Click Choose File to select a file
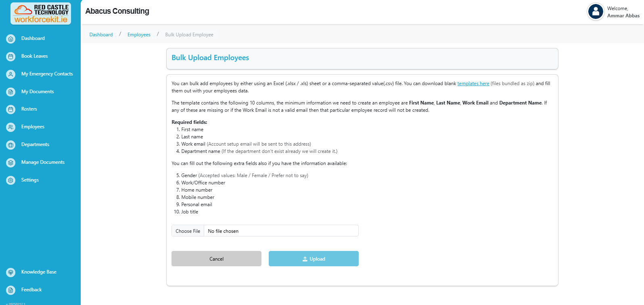Viewport: 644px width, 305px height. (x=188, y=231)
